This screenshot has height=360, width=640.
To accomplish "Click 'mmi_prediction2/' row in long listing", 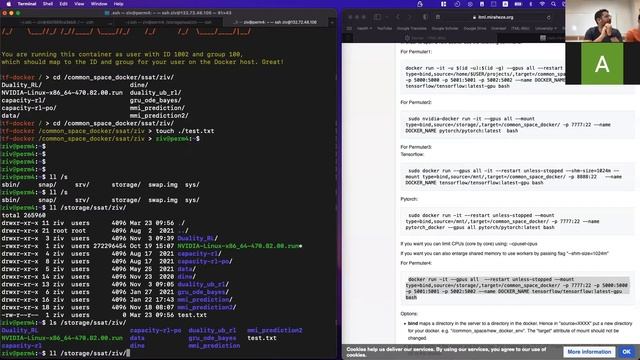I will 119,307.
